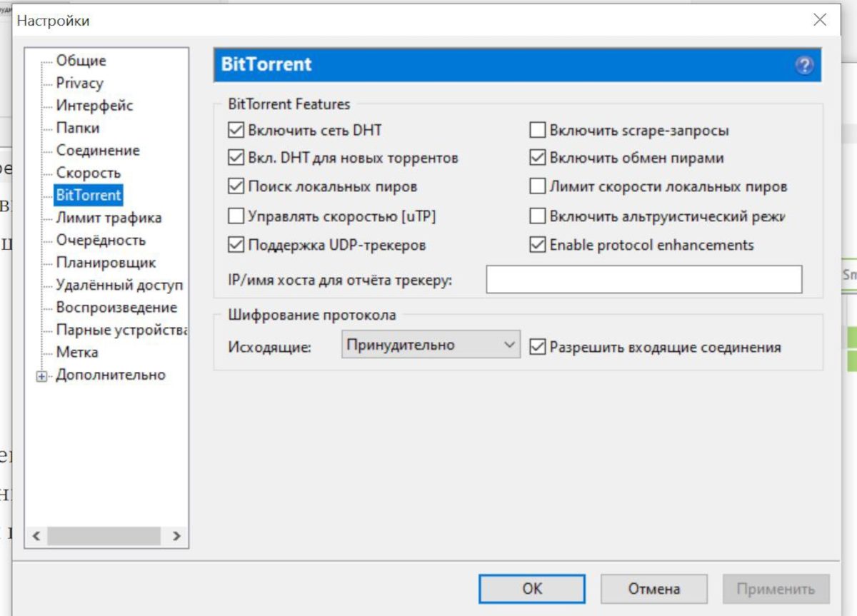Select Общие in settings tree
Image resolution: width=857 pixels, height=616 pixels.
(81, 61)
